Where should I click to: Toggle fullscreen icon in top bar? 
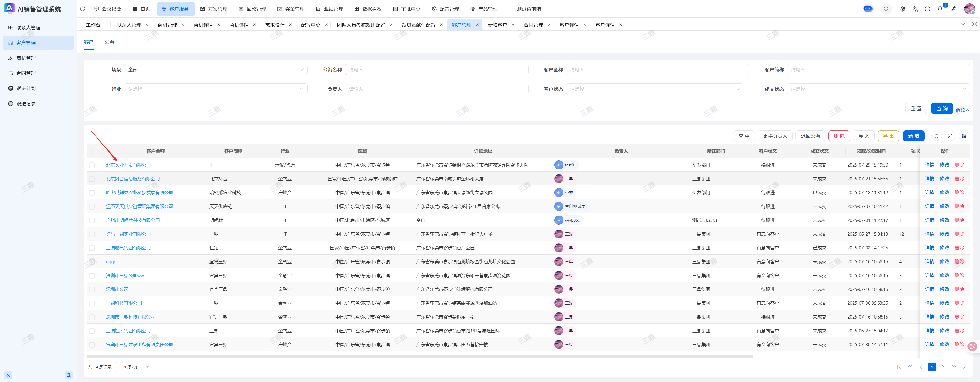pyautogui.click(x=927, y=9)
